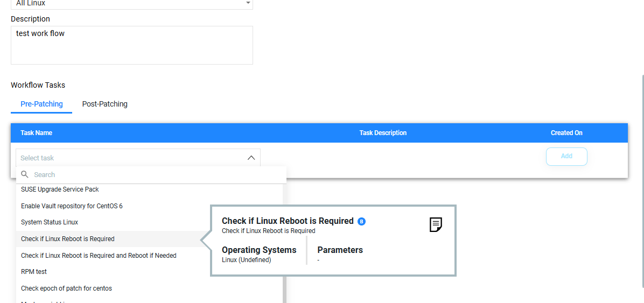This screenshot has width=644, height=303.
Task: Open the Select task combo box
Action: (138, 158)
